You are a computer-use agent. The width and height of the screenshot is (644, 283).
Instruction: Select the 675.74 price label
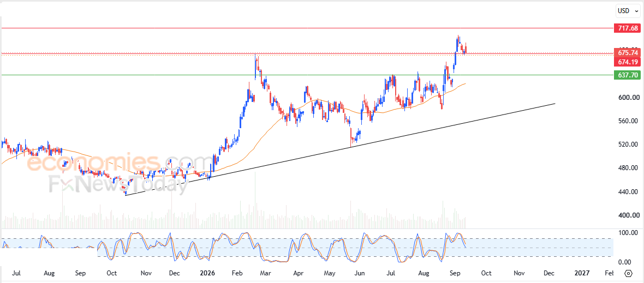(x=628, y=53)
